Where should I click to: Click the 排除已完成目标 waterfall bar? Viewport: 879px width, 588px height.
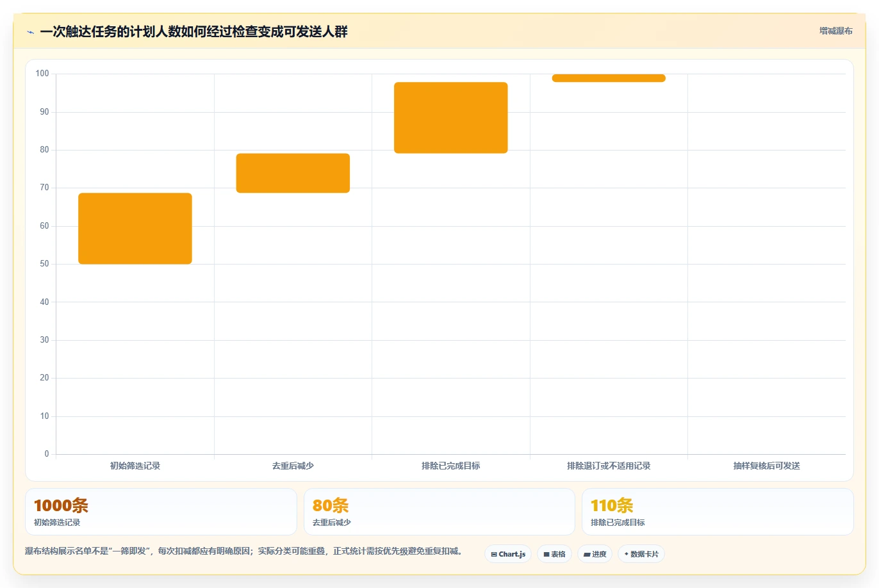click(x=451, y=118)
